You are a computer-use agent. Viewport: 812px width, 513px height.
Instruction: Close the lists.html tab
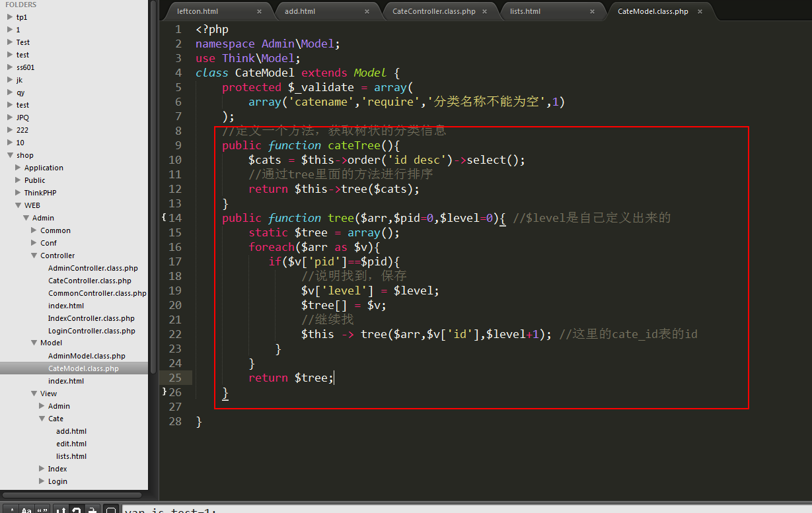(592, 11)
